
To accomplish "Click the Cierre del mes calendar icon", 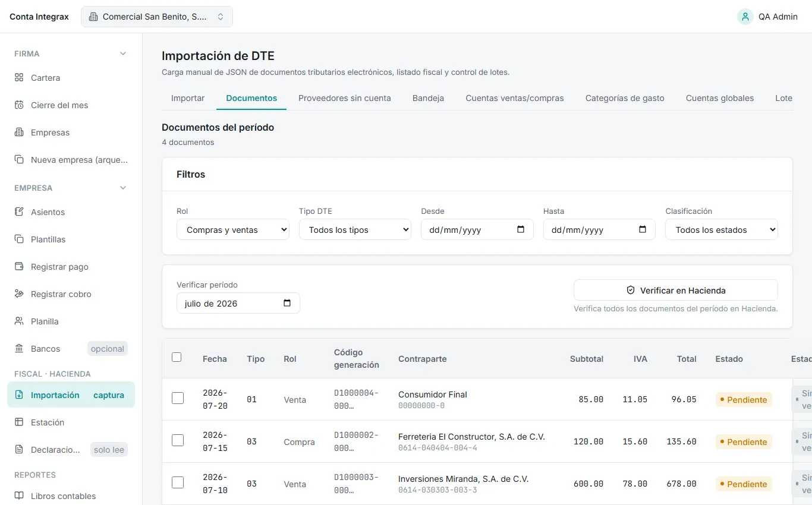I will tap(19, 105).
